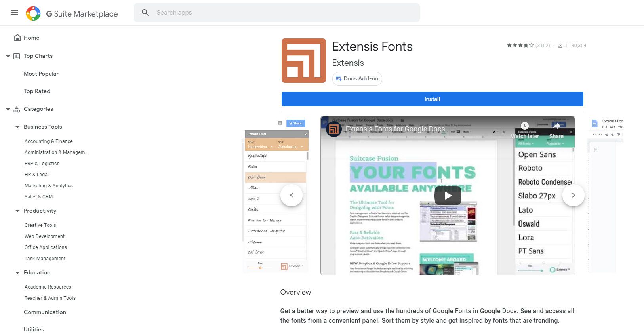Open Sales & CRM category
Viewport: 644px width, 333px height.
coord(38,197)
